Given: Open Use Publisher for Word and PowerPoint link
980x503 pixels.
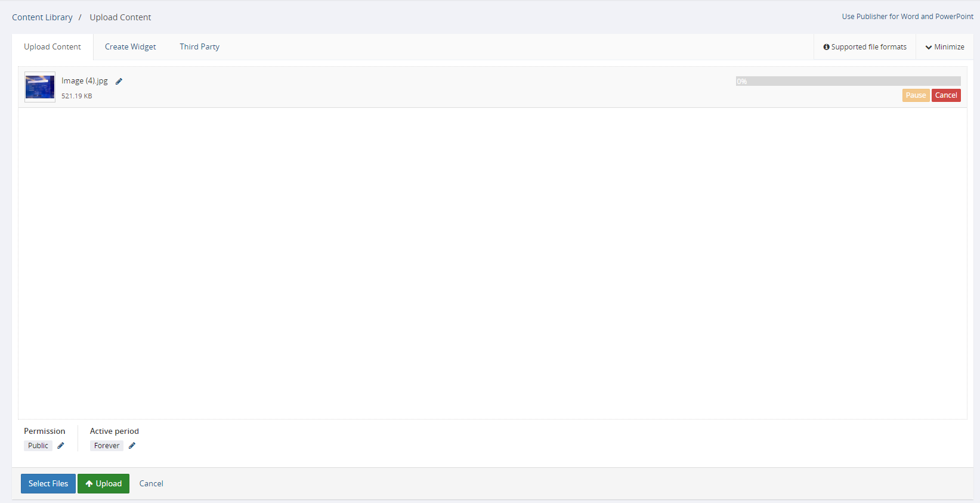Looking at the screenshot, I should click(907, 17).
